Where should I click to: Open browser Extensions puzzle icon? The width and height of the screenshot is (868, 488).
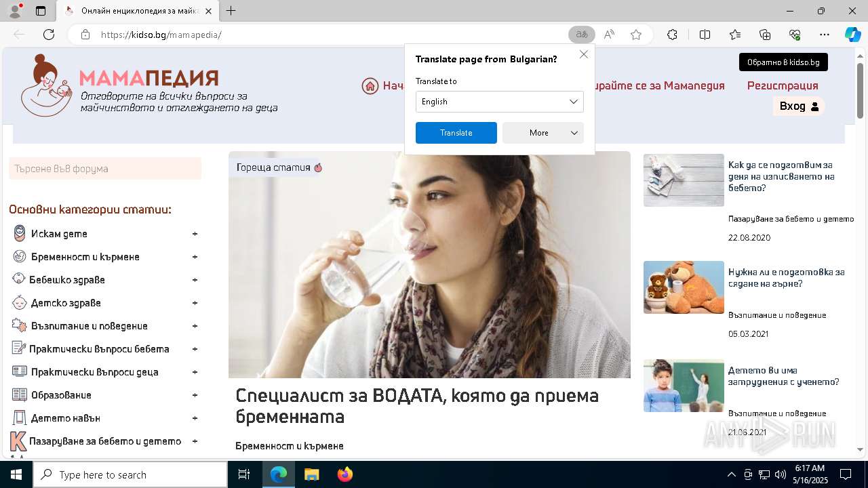(x=672, y=35)
